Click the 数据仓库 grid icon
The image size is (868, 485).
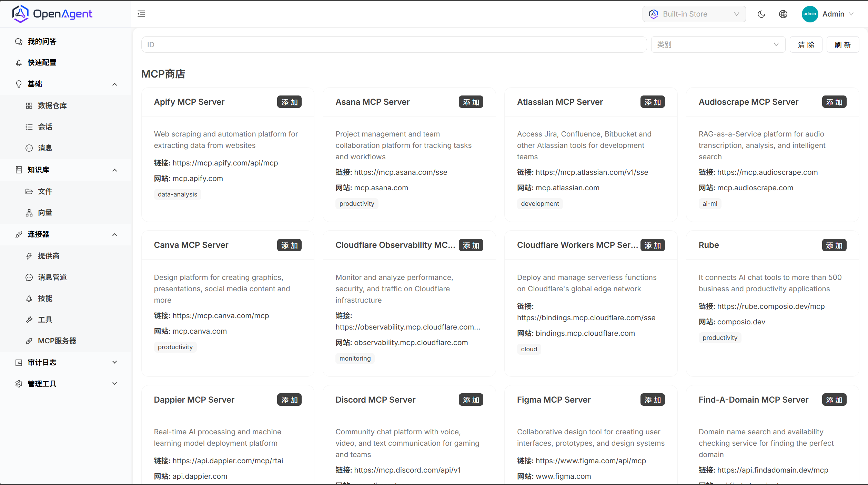pyautogui.click(x=29, y=106)
